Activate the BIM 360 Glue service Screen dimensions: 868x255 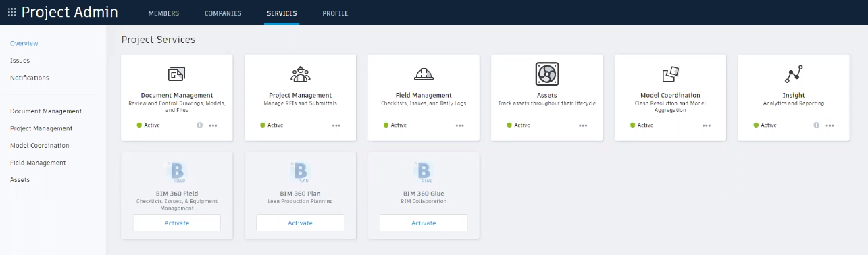[x=424, y=223]
